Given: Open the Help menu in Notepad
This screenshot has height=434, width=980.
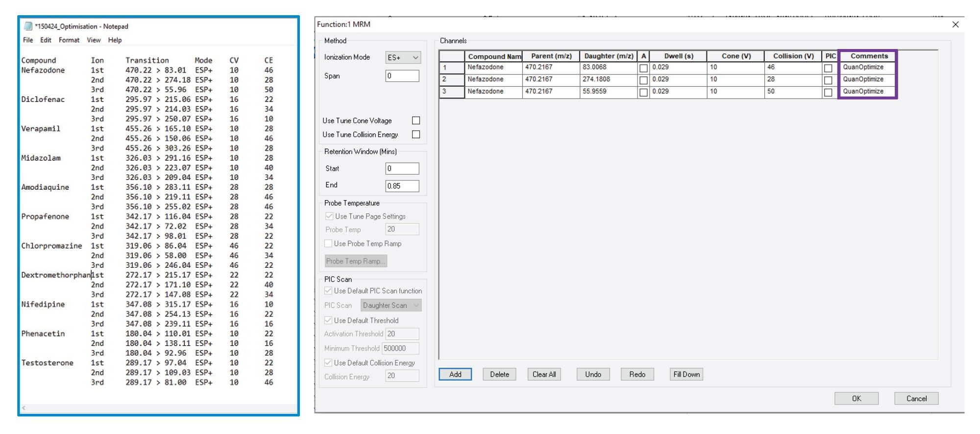Looking at the screenshot, I should tap(115, 40).
